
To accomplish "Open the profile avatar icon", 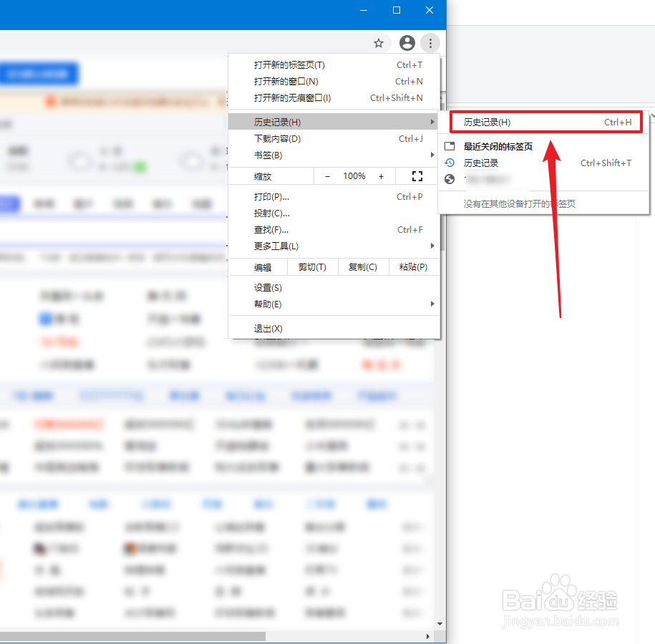I will (407, 43).
